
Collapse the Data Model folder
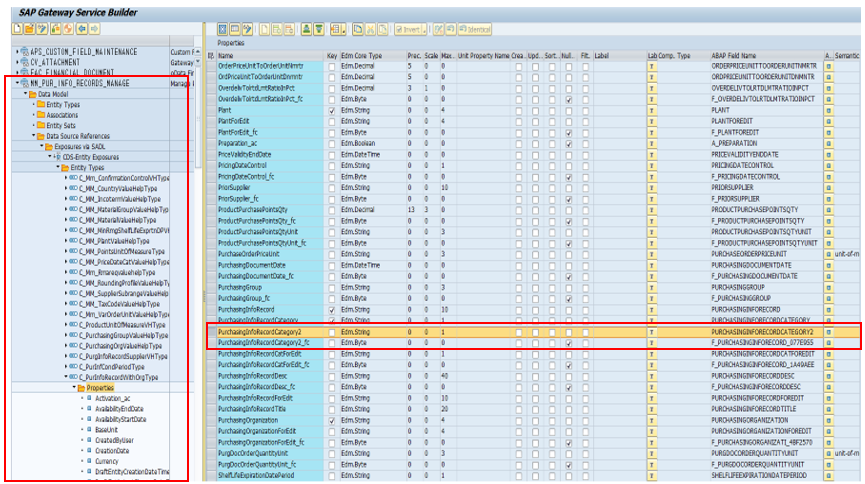[25, 94]
